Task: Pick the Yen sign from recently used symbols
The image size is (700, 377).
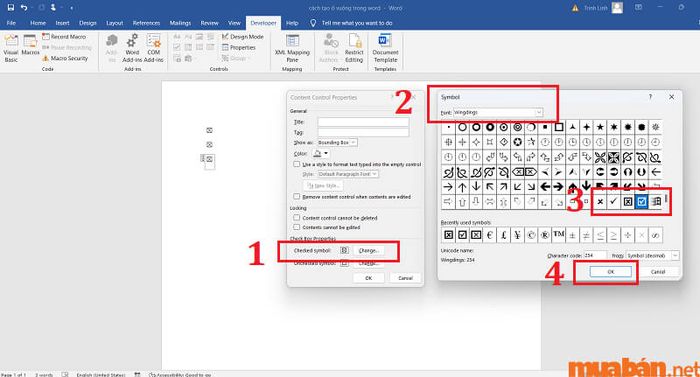Action: click(x=517, y=235)
